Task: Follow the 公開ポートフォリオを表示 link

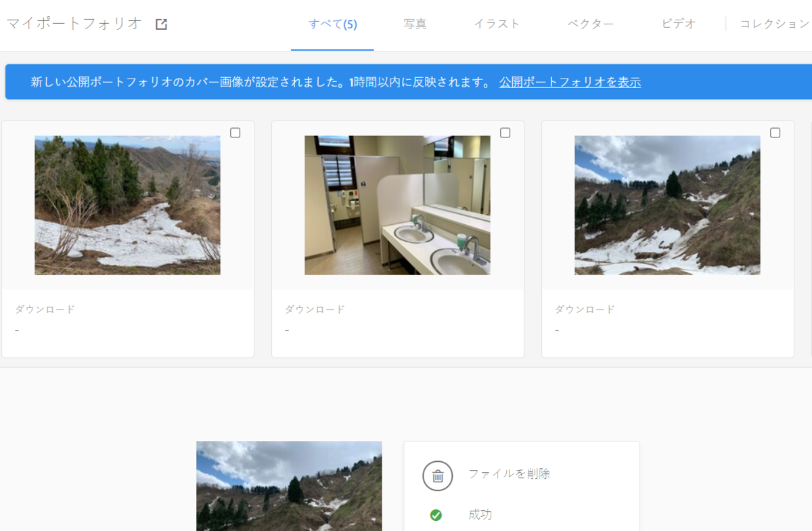Action: [x=570, y=83]
